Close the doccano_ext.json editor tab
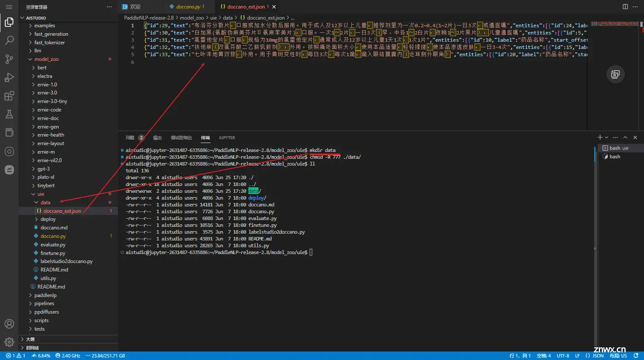This screenshot has width=644, height=360. [274, 7]
